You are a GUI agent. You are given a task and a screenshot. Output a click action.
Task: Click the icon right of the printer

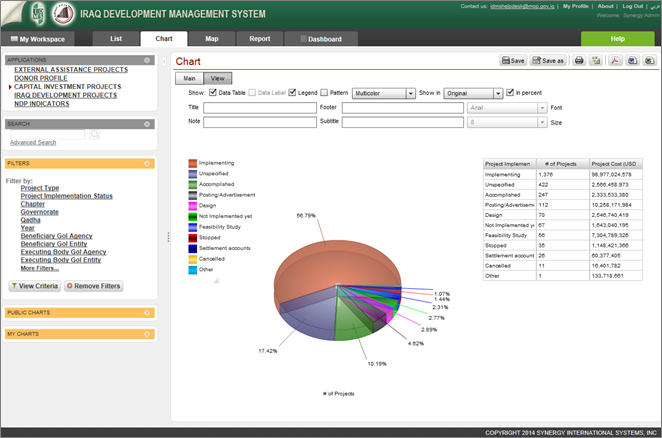[x=596, y=60]
